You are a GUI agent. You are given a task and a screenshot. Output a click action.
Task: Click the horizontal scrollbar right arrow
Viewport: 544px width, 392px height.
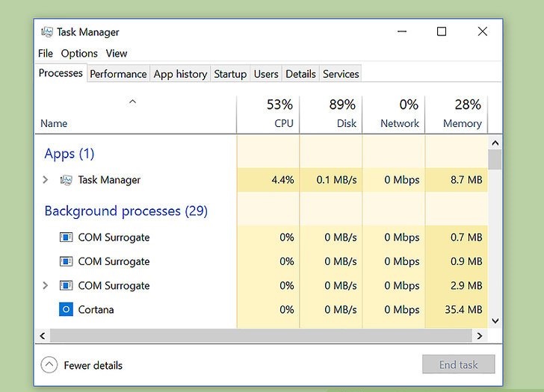click(x=480, y=336)
